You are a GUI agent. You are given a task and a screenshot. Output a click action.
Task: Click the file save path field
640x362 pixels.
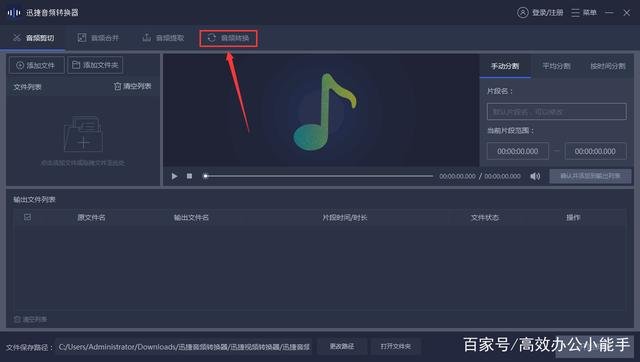coord(184,347)
